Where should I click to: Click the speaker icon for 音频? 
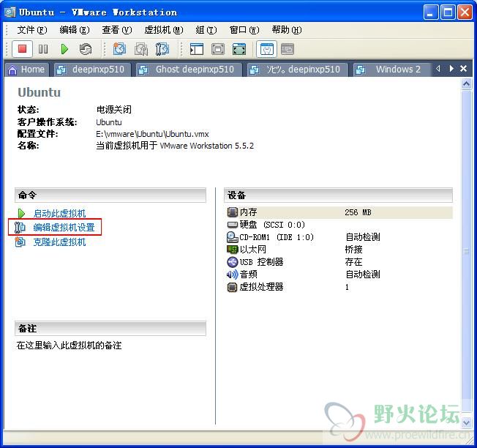(x=233, y=275)
